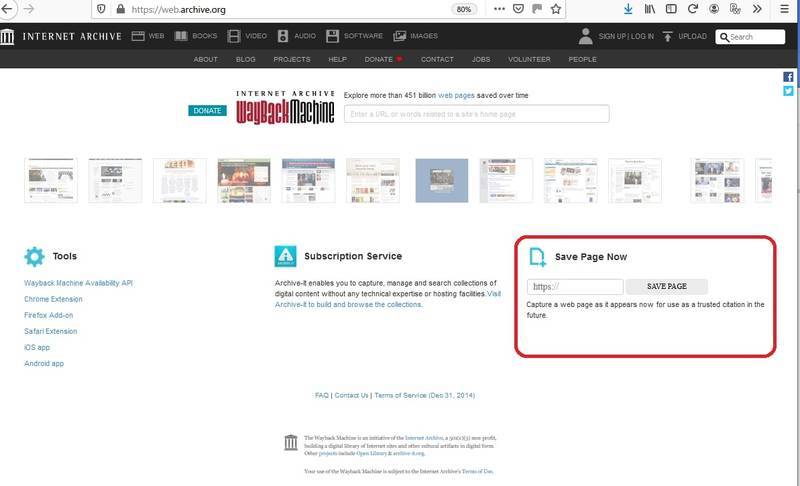Open PROJECTS in navigation menu
Image resolution: width=800 pixels, height=486 pixels.
click(x=292, y=59)
